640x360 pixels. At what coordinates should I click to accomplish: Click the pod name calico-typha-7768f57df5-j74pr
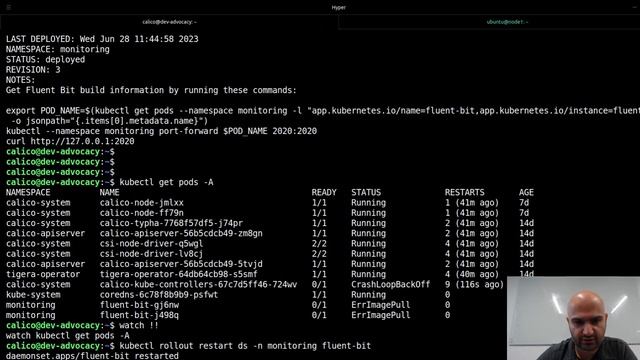pyautogui.click(x=171, y=223)
